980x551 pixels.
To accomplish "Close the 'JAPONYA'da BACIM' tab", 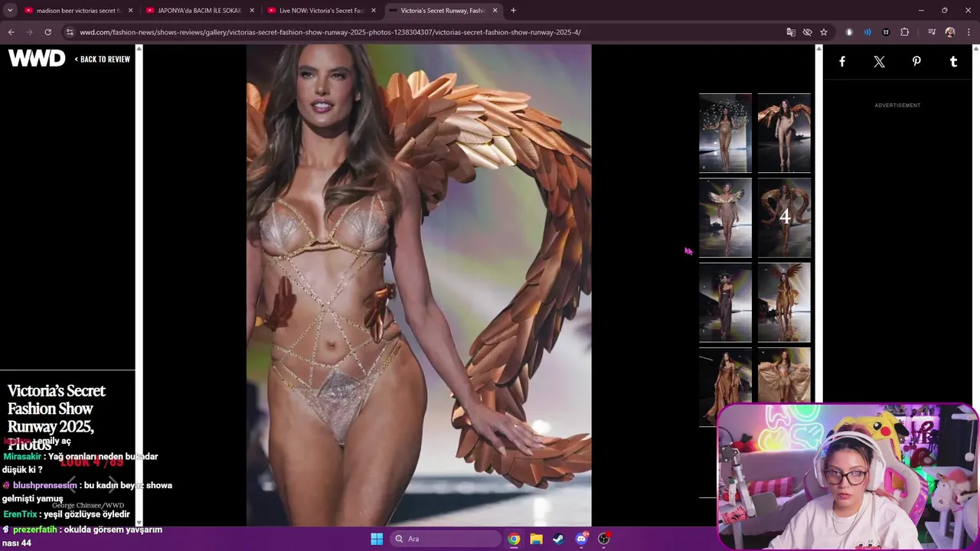I will click(x=252, y=11).
